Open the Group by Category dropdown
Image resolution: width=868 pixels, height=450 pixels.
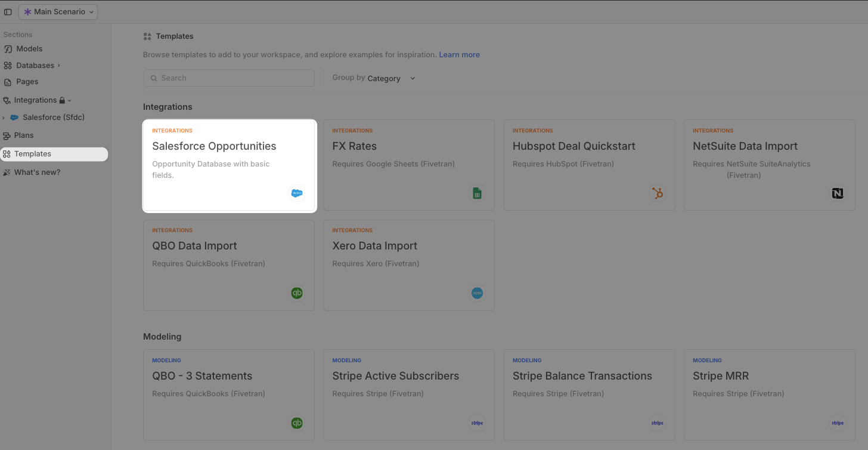390,78
